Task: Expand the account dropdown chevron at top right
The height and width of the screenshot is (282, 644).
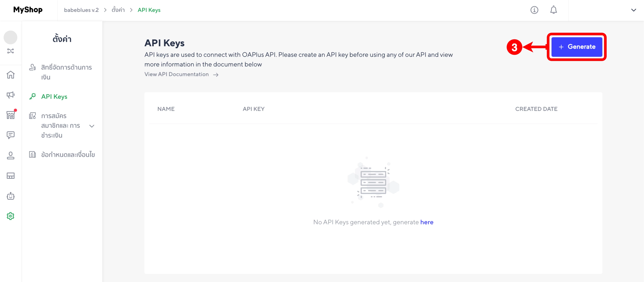Action: pyautogui.click(x=633, y=10)
